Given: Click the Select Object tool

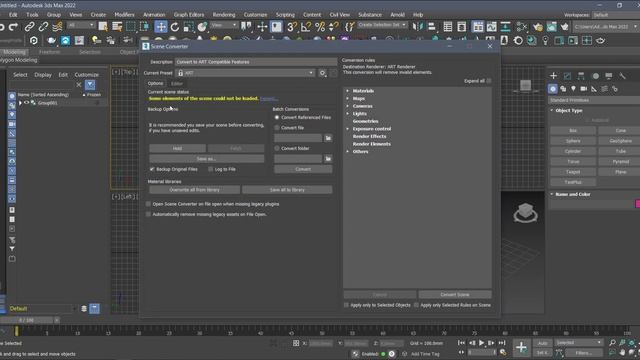Looking at the screenshot, I should click(x=103, y=27).
